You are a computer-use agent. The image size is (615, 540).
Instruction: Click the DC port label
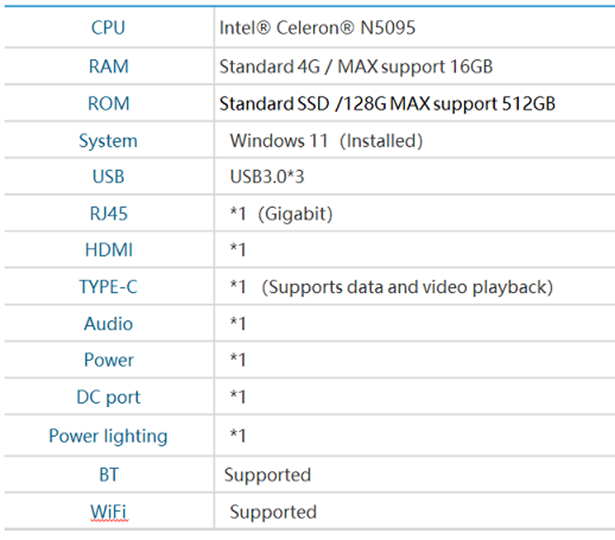[x=108, y=397]
